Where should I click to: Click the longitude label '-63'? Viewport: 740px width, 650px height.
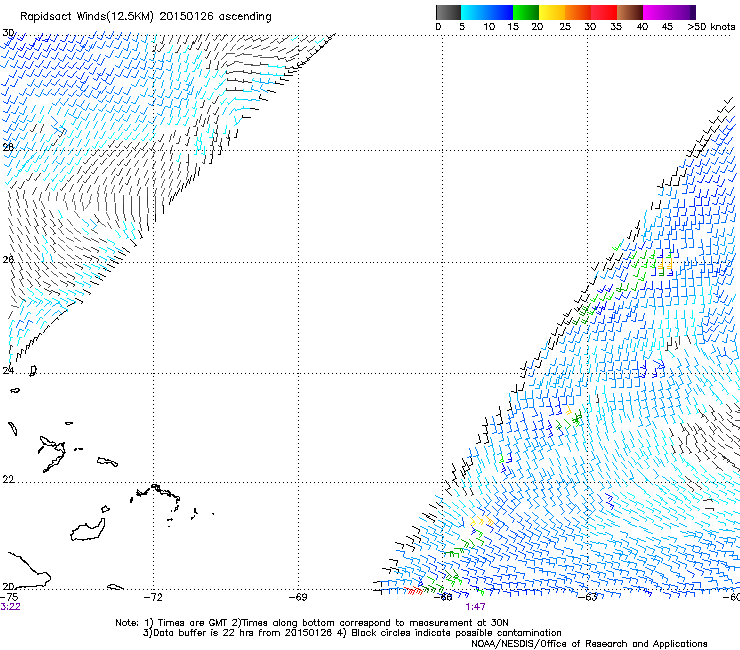click(x=588, y=597)
